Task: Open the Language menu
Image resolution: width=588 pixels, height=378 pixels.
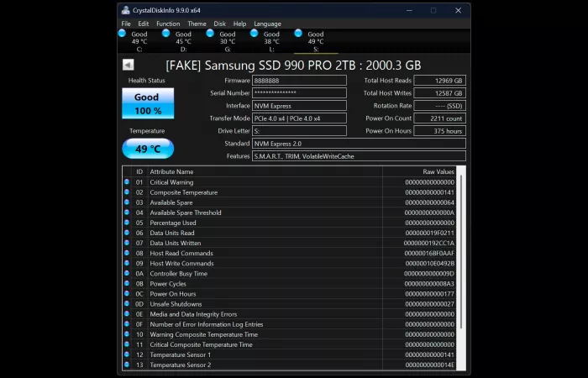Action: [x=267, y=24]
